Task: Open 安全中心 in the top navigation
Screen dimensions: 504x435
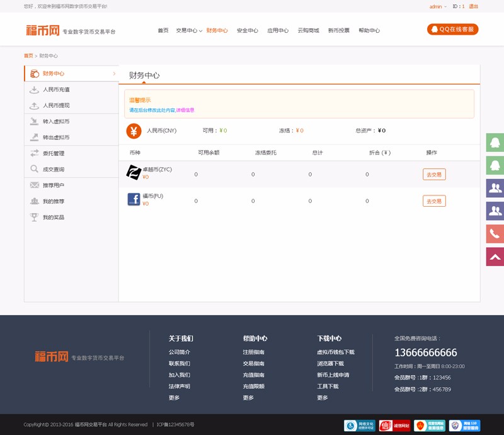Action: tap(247, 30)
